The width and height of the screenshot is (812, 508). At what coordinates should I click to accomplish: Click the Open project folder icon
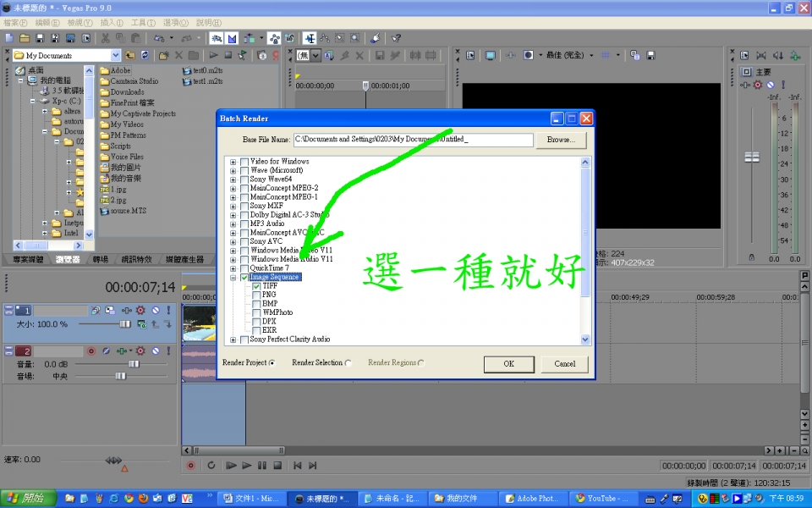25,38
